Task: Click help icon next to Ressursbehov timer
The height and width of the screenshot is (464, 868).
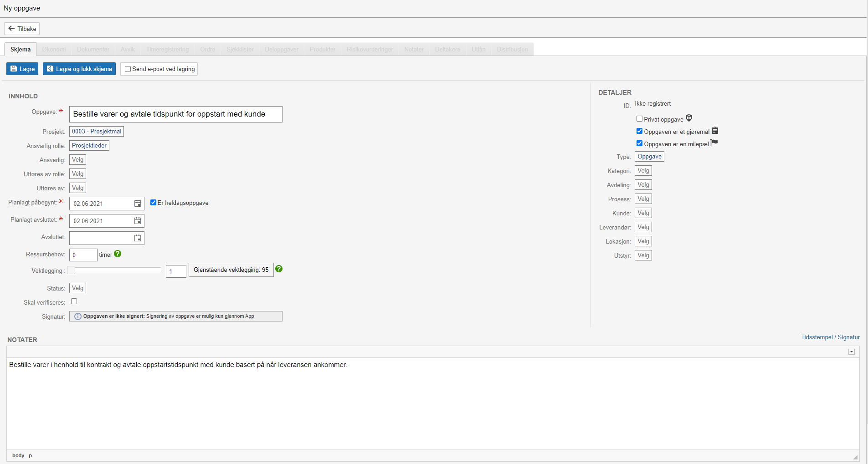Action: pyautogui.click(x=118, y=254)
